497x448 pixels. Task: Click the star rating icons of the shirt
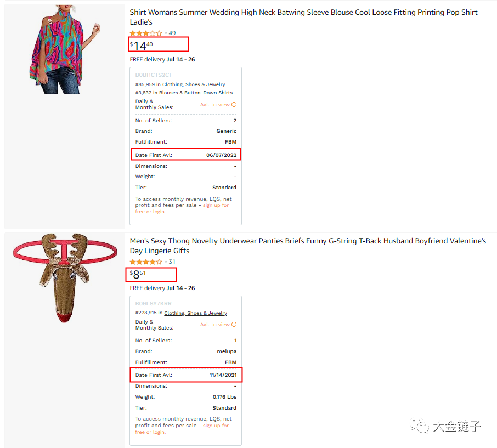click(146, 33)
